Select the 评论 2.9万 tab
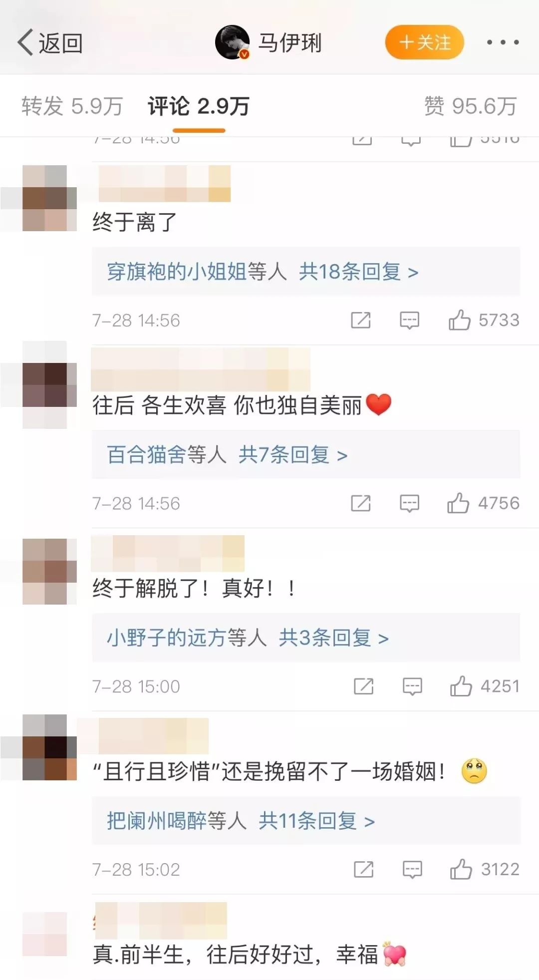Viewport: 539px width, 980px height. (x=199, y=106)
